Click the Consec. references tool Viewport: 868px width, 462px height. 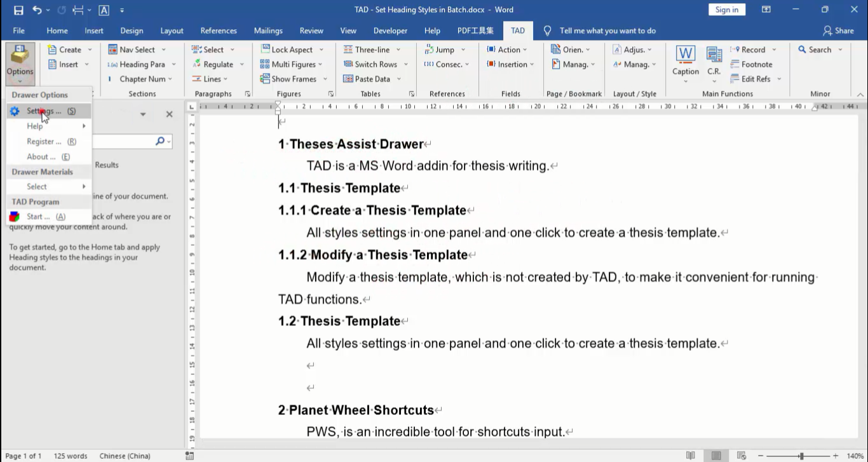tap(444, 64)
